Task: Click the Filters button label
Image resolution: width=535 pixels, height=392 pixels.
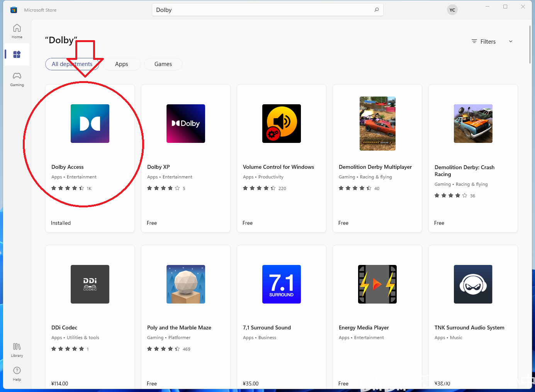Action: pyautogui.click(x=488, y=42)
